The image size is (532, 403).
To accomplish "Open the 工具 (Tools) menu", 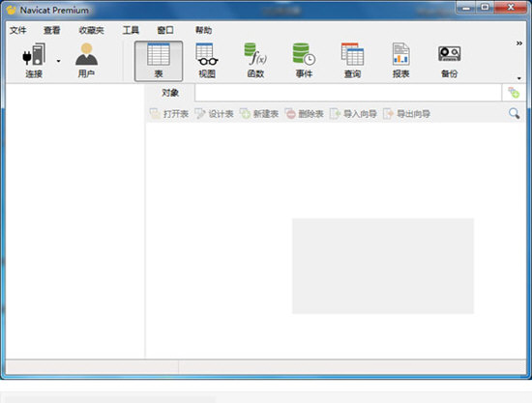I will click(x=131, y=30).
